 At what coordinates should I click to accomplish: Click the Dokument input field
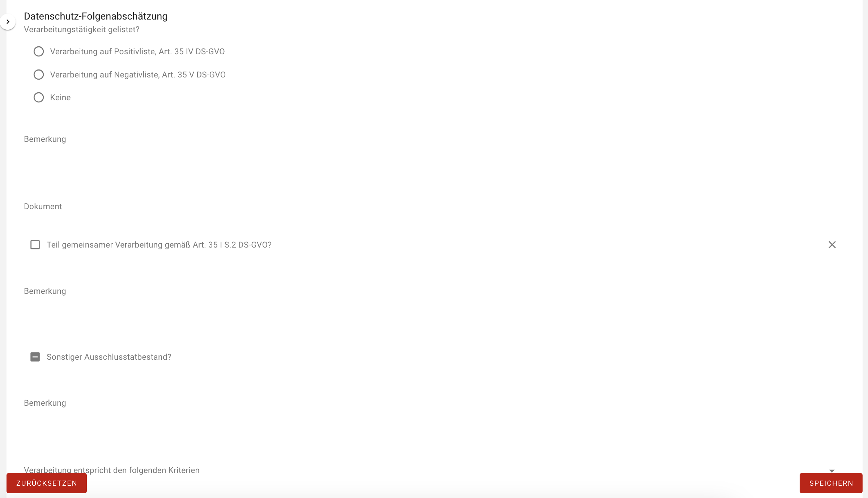point(431,207)
